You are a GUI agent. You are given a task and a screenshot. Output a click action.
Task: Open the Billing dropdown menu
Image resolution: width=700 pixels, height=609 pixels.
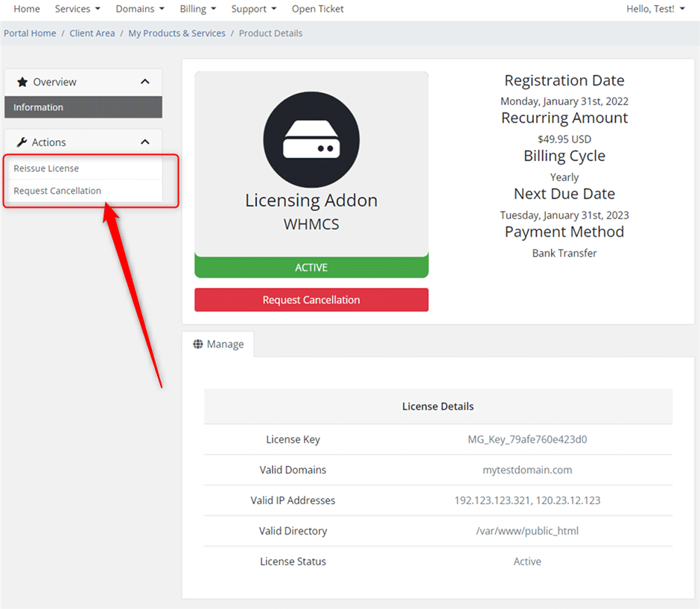click(x=198, y=9)
